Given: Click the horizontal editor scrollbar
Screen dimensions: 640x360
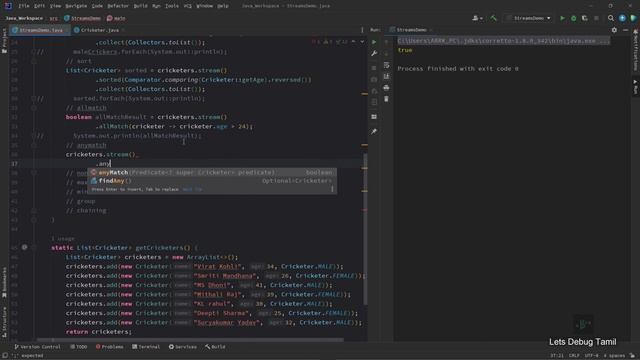Looking at the screenshot, I should point(190,339).
